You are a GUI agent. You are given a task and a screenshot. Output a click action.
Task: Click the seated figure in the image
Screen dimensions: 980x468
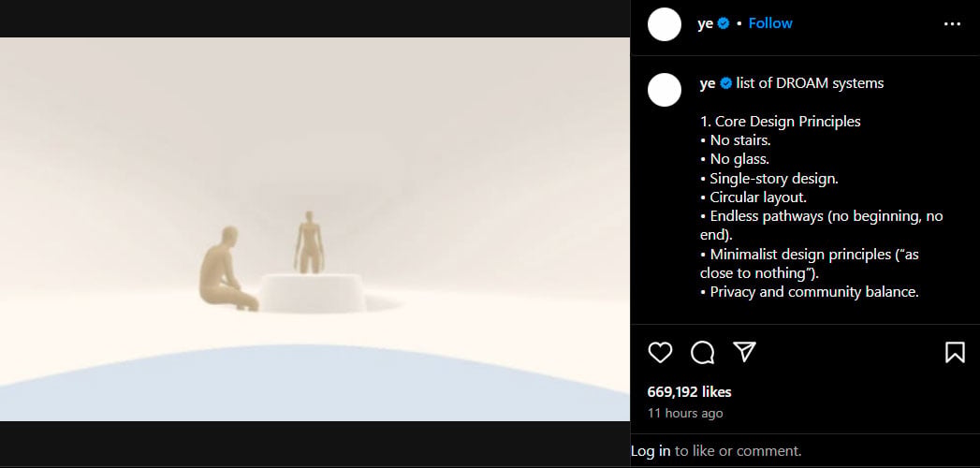pyautogui.click(x=227, y=269)
